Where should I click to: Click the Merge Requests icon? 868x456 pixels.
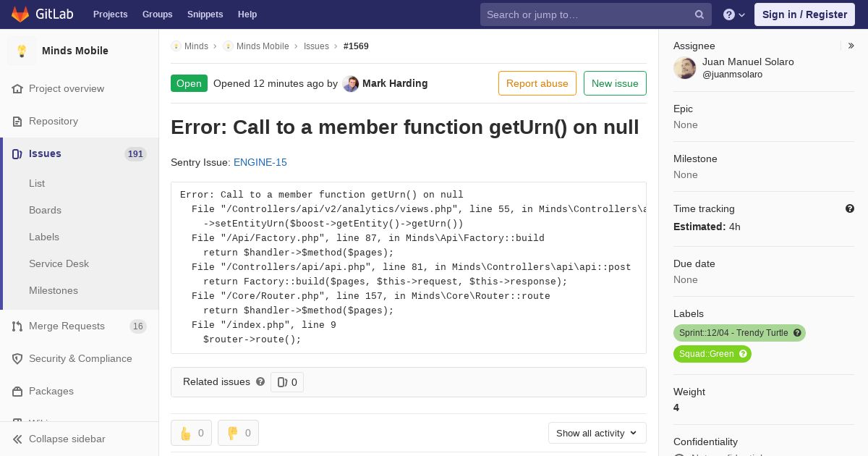[x=17, y=326]
